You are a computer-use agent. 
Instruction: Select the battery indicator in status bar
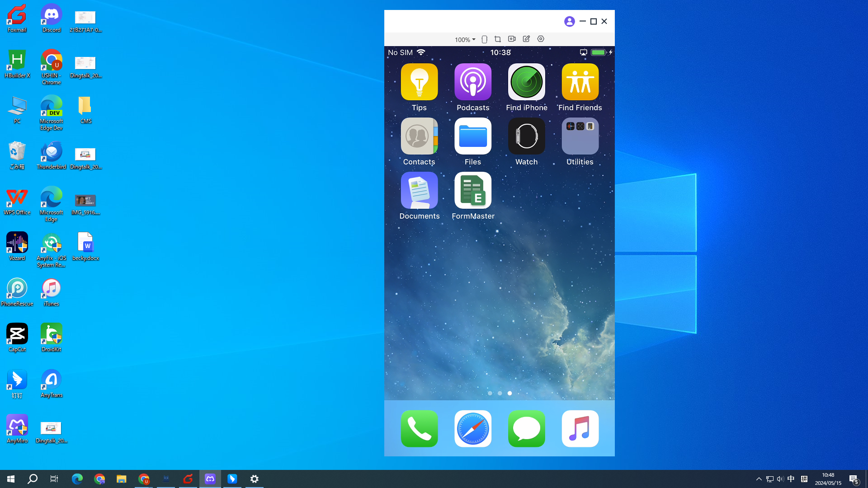click(599, 52)
